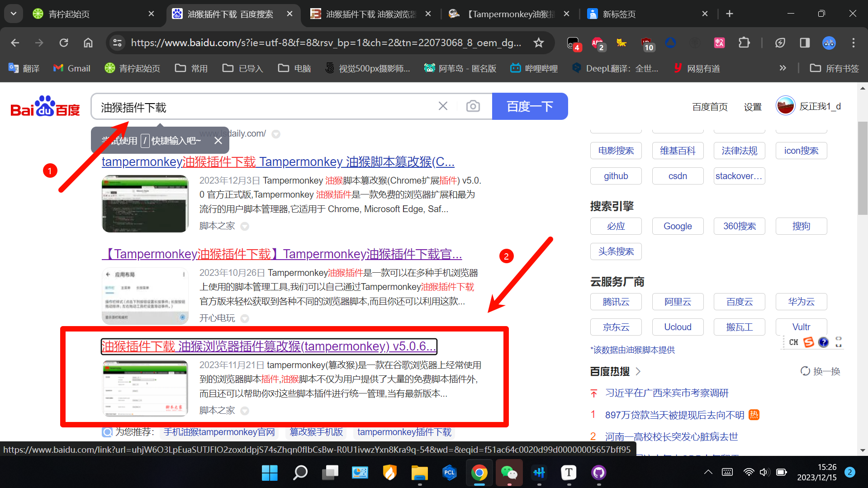Refresh hot searches with 换一换
The width and height of the screenshot is (868, 488).
pyautogui.click(x=820, y=371)
